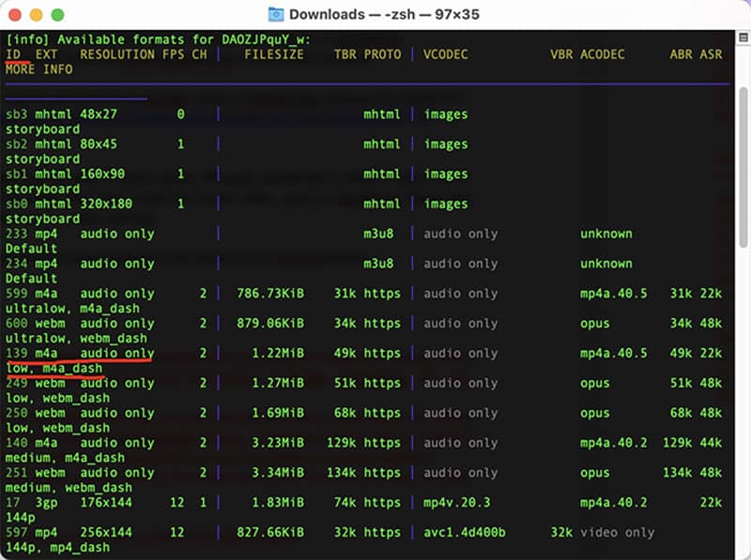This screenshot has width=751, height=560.
Task: Click the mp4v.20.3 codec text
Action: tap(456, 503)
